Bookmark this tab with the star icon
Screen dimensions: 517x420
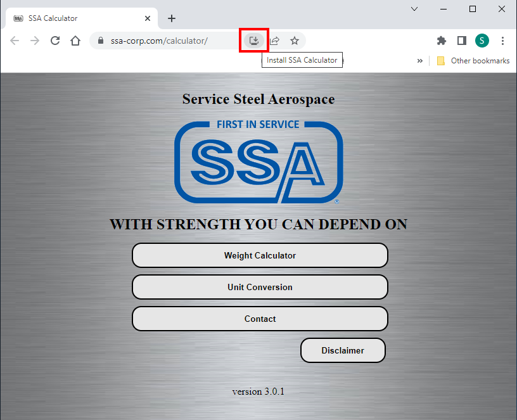[295, 41]
